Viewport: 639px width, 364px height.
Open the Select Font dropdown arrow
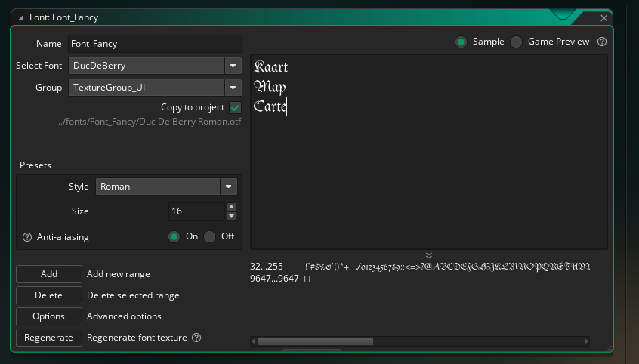point(233,66)
